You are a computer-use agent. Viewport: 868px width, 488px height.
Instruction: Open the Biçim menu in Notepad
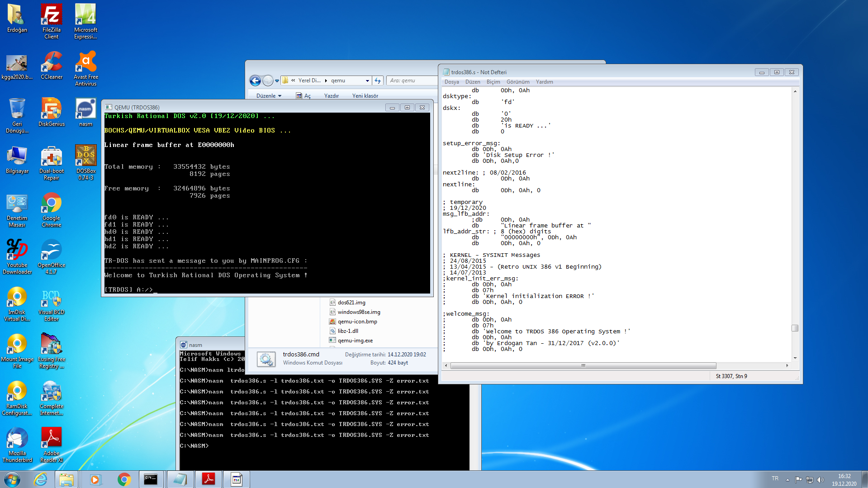tap(493, 82)
